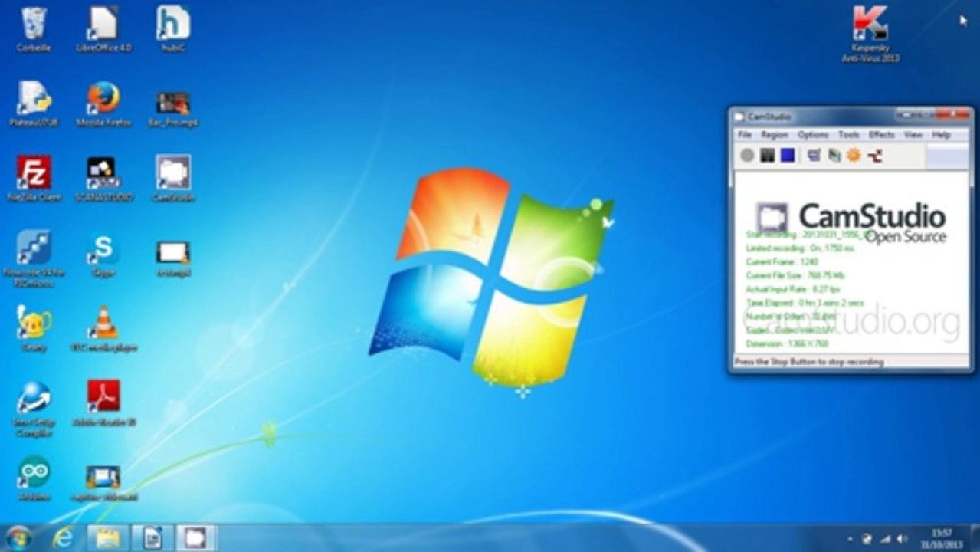Click the Pause button in CamStudio toolbar

[767, 156]
